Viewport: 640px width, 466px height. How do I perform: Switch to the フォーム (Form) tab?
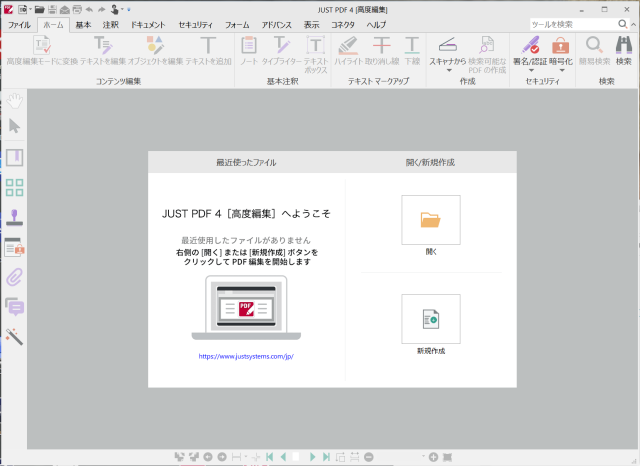click(x=237, y=25)
